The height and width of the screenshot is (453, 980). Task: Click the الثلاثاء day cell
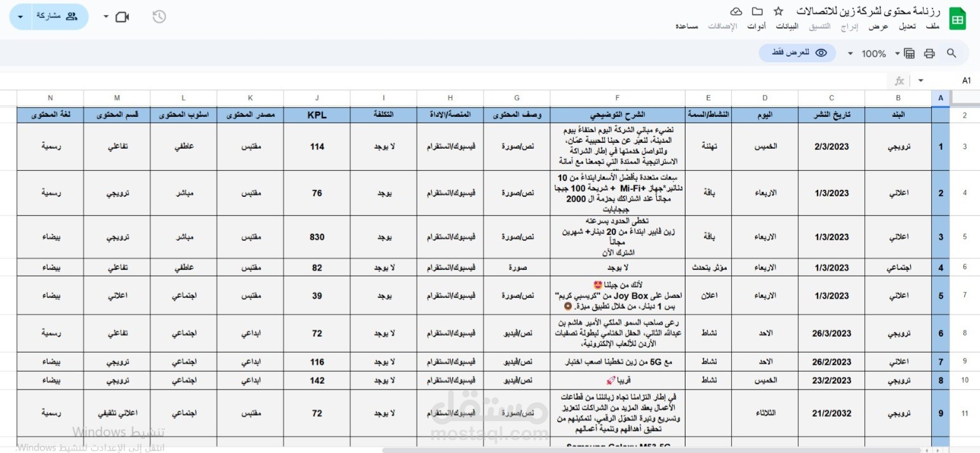765,413
